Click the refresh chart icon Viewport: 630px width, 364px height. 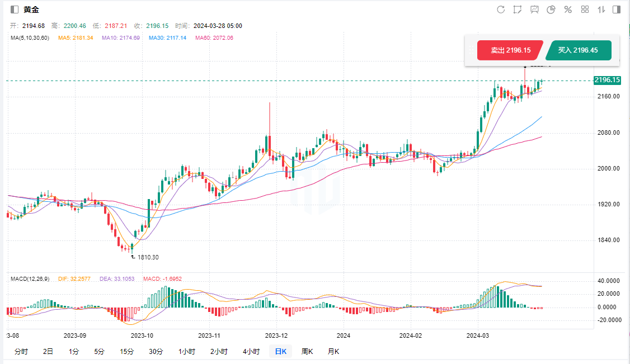[501, 10]
